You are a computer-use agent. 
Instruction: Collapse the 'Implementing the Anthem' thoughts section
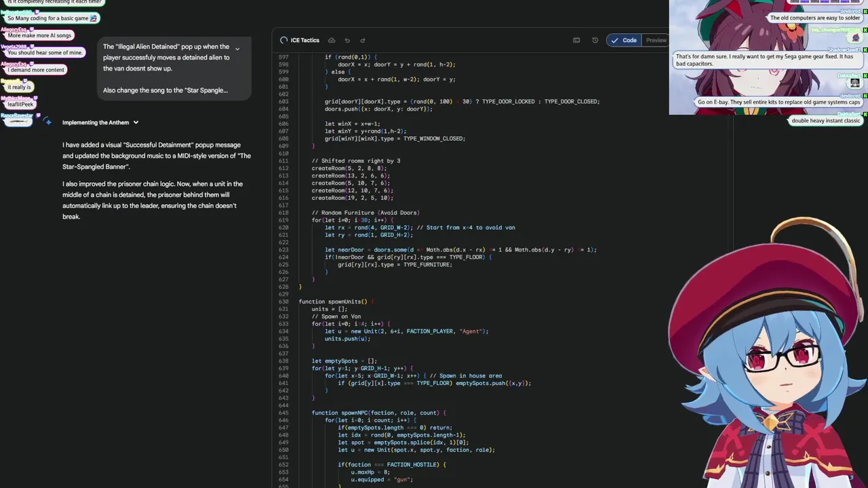pos(136,123)
